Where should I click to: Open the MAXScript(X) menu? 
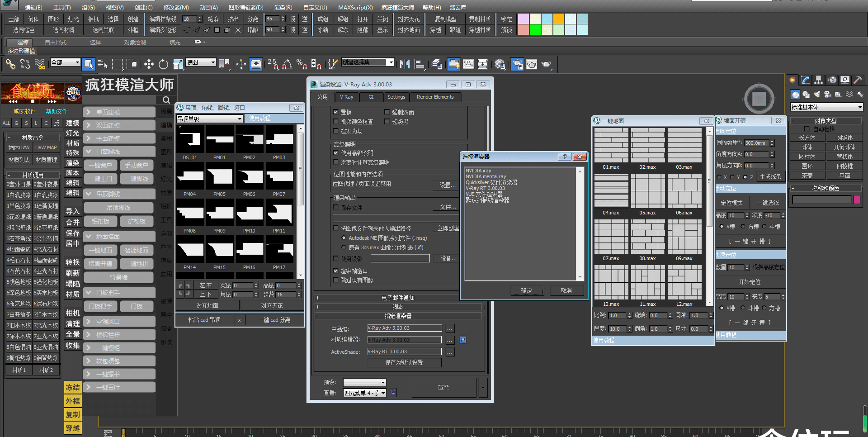coord(355,7)
